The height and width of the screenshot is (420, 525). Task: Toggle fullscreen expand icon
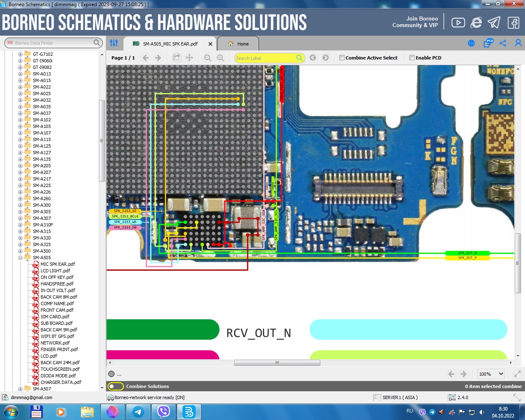[518, 374]
